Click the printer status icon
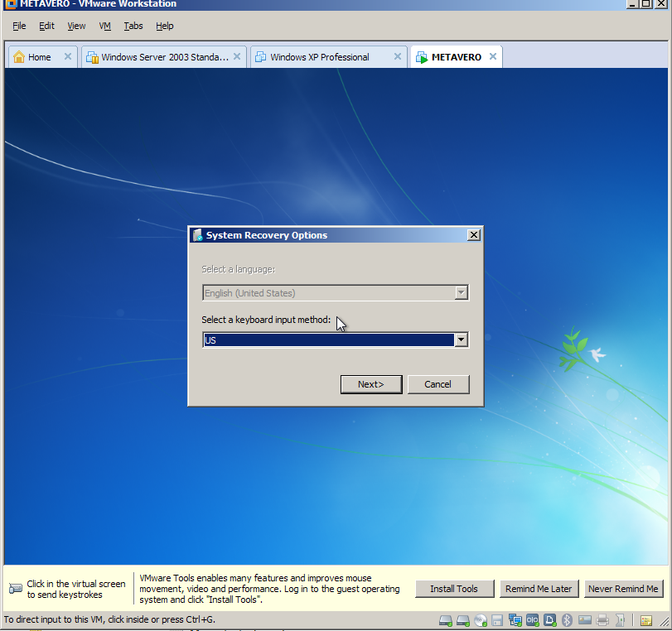This screenshot has height=631, width=672. (x=602, y=620)
